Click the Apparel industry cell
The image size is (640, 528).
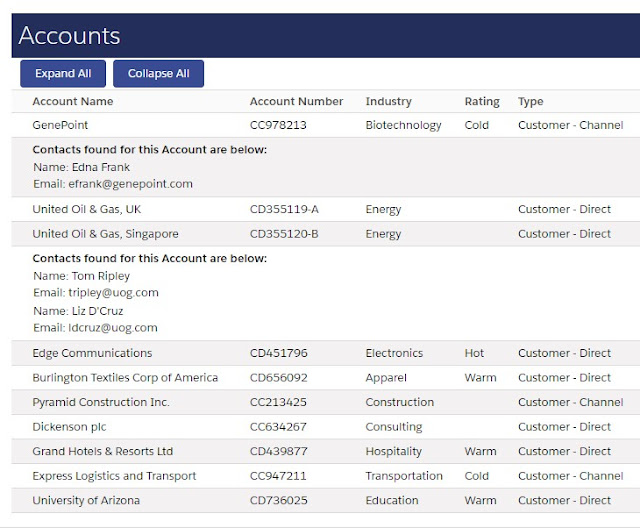386,378
